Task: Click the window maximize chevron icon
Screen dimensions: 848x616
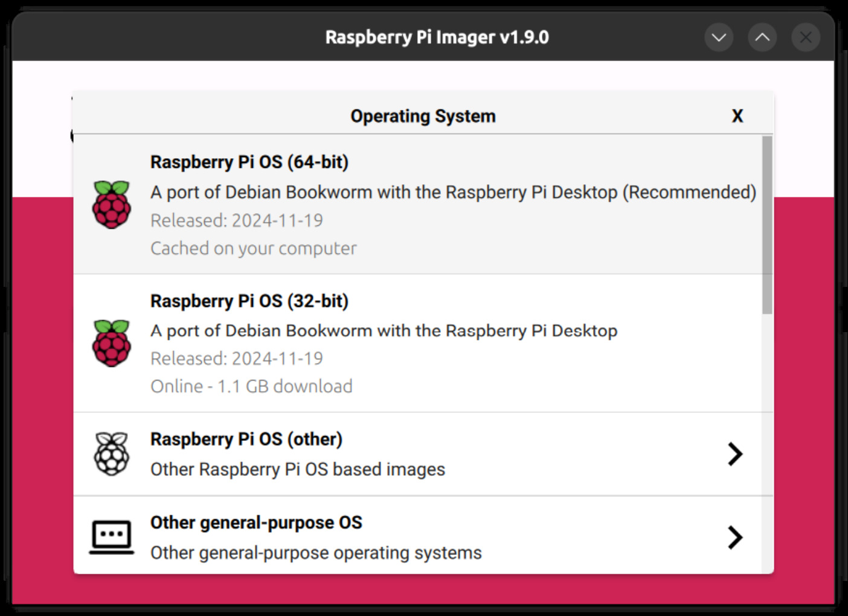Action: [762, 37]
